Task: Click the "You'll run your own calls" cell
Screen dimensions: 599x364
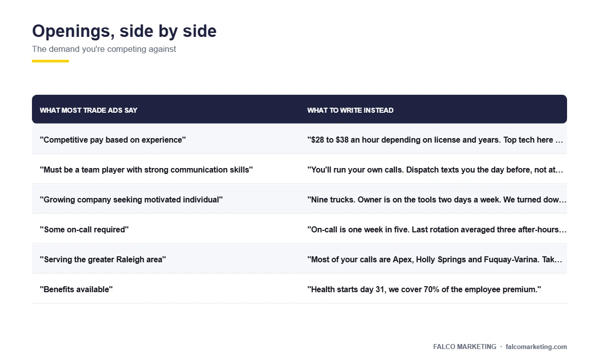Action: (433, 169)
